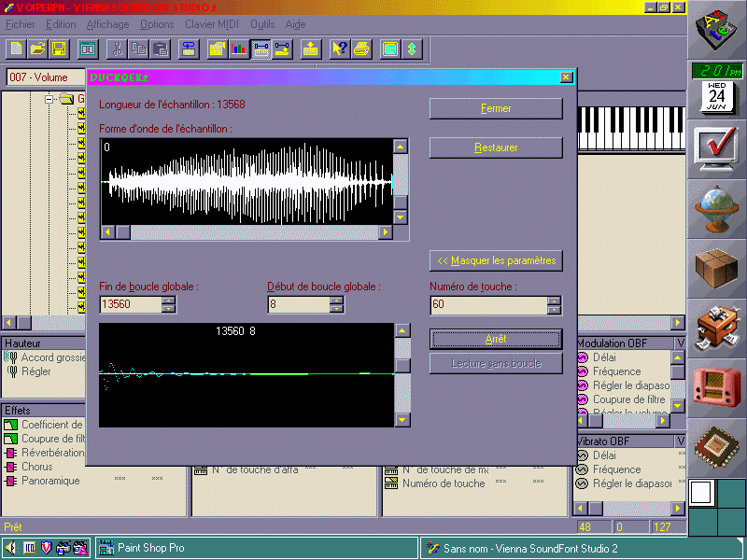Decrease the Début de boucle globale value
The height and width of the screenshot is (560, 747).
[x=336, y=309]
